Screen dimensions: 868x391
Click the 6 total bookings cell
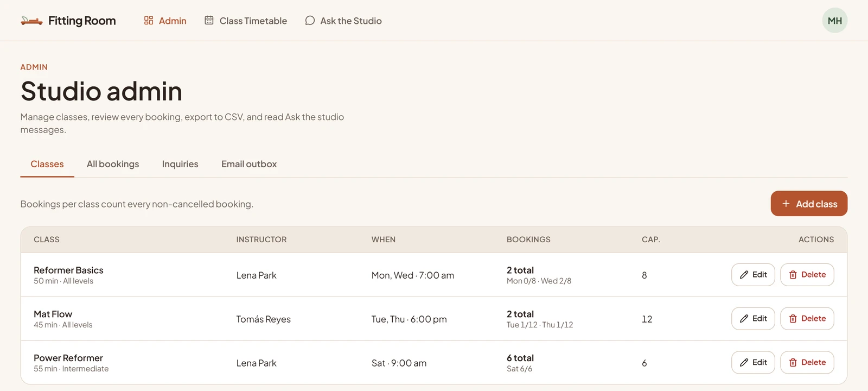[x=520, y=358]
